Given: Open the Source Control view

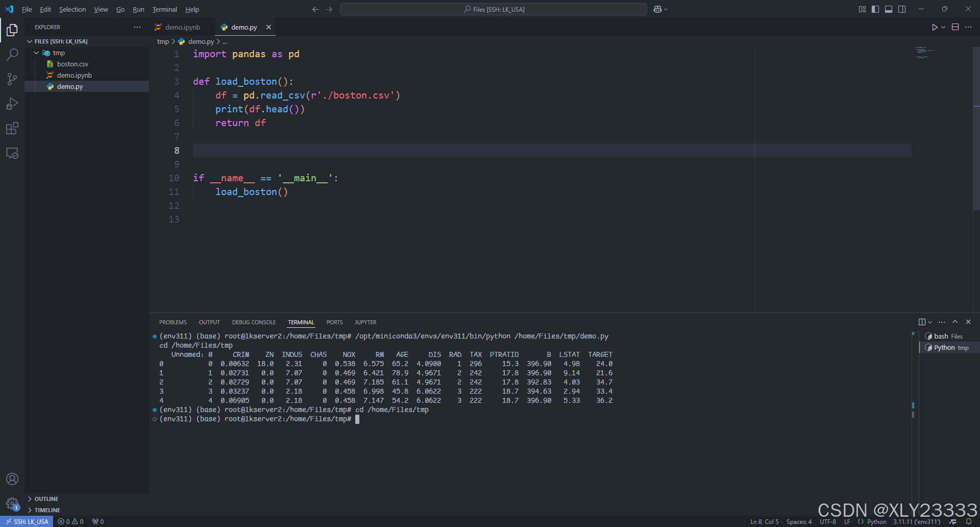Looking at the screenshot, I should tap(12, 79).
